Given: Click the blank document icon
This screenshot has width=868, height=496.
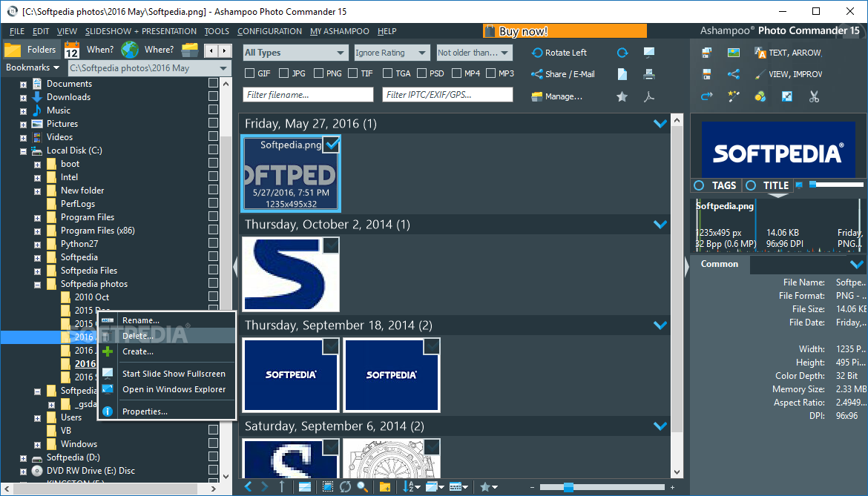Looking at the screenshot, I should 622,74.
